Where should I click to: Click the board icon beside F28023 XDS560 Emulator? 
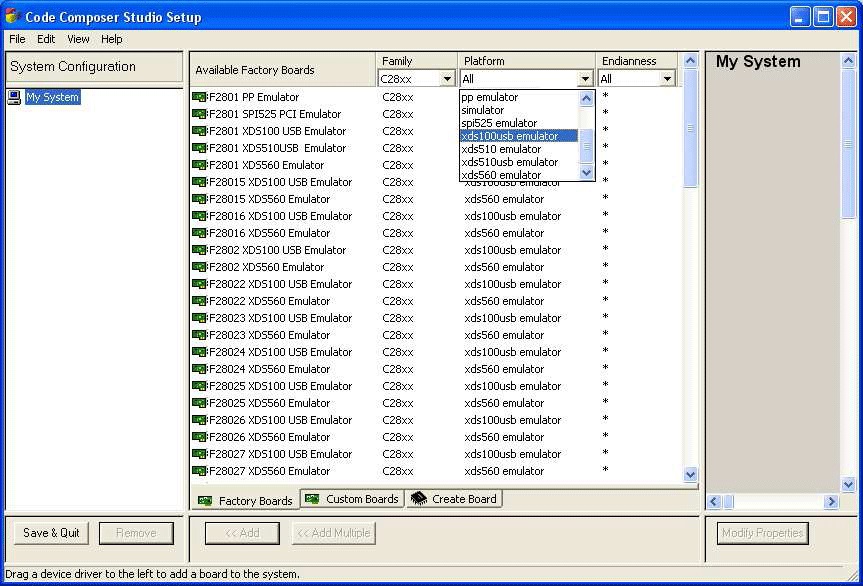199,335
